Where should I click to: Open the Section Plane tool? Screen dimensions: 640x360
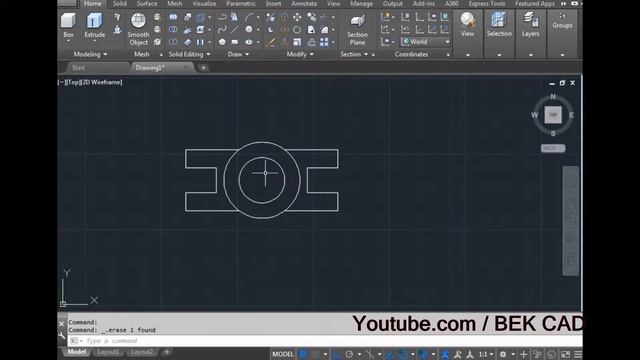coord(357,29)
